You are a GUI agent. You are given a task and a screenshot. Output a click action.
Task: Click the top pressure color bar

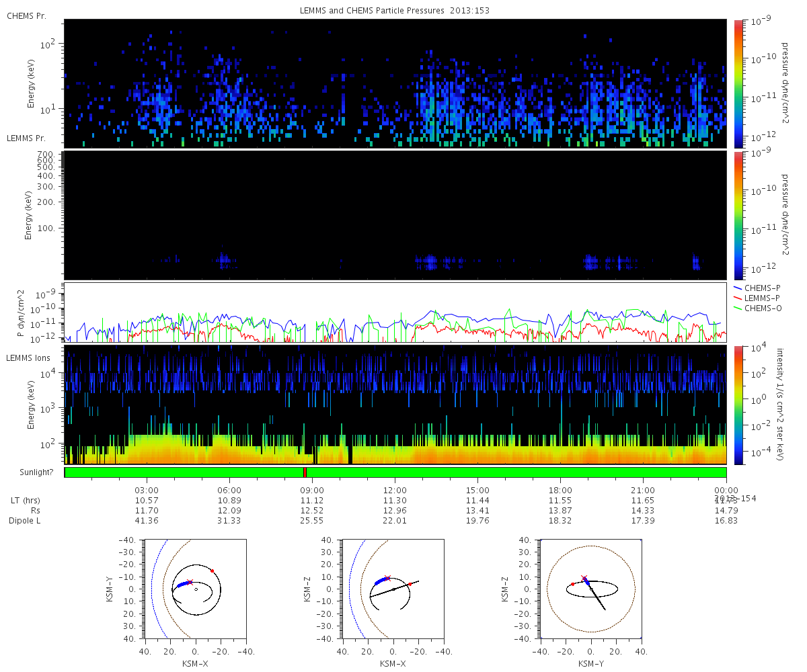738,83
